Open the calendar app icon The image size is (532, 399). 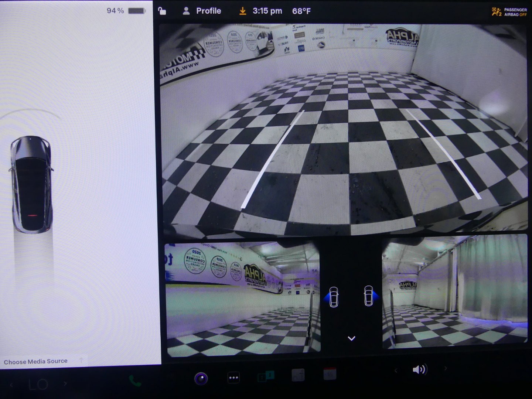point(330,374)
